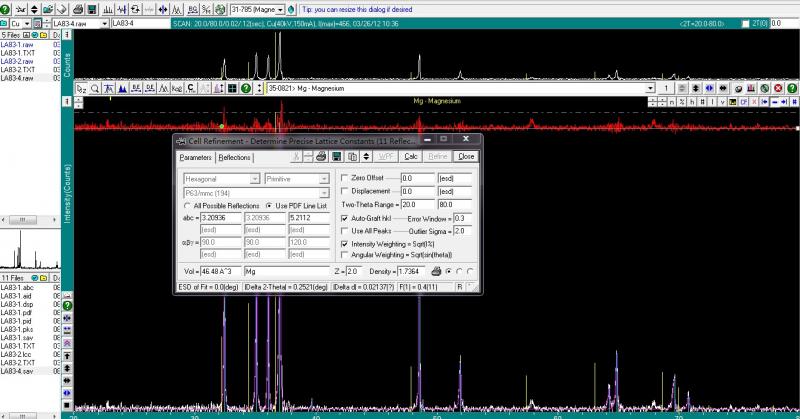Open the Hexagonal crystal system dropdown
The width and height of the screenshot is (800, 419).
(x=256, y=178)
